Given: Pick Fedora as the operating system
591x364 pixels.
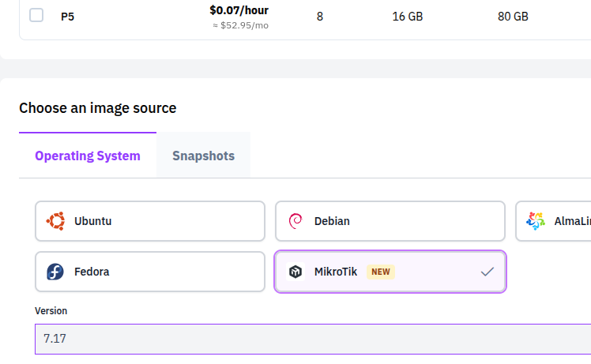Looking at the screenshot, I should [150, 272].
